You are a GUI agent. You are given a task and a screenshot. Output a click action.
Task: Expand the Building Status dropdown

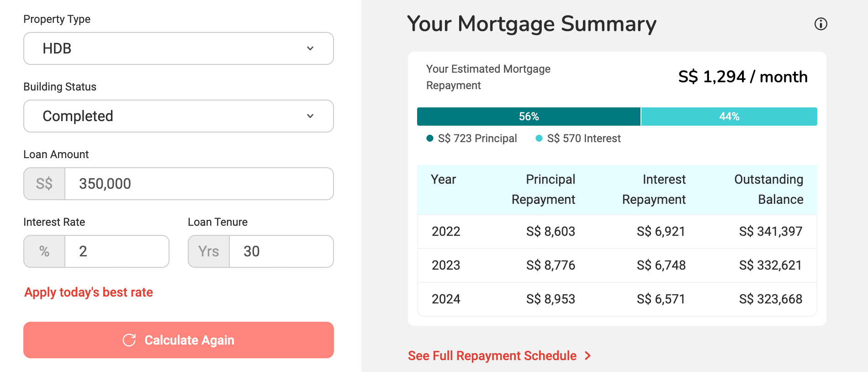(x=178, y=116)
